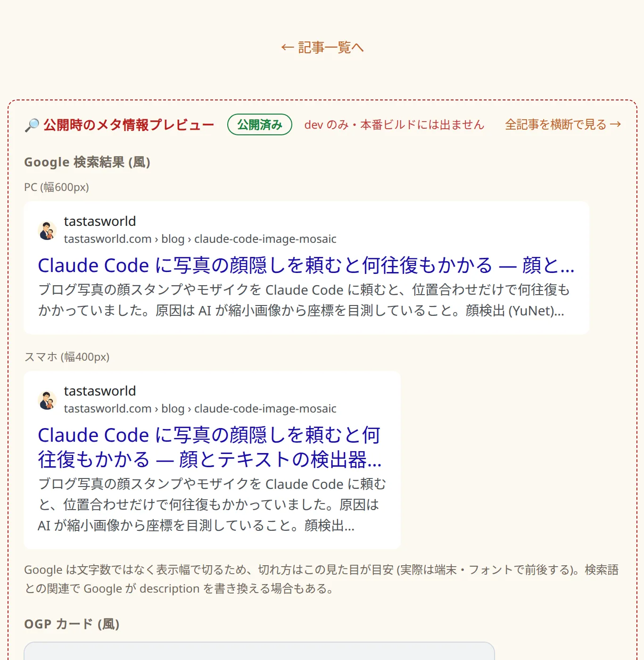This screenshot has width=644, height=660.
Task: Click the magnifier icon beside 公開時のメタ情報プレビュー
Action: (x=32, y=125)
